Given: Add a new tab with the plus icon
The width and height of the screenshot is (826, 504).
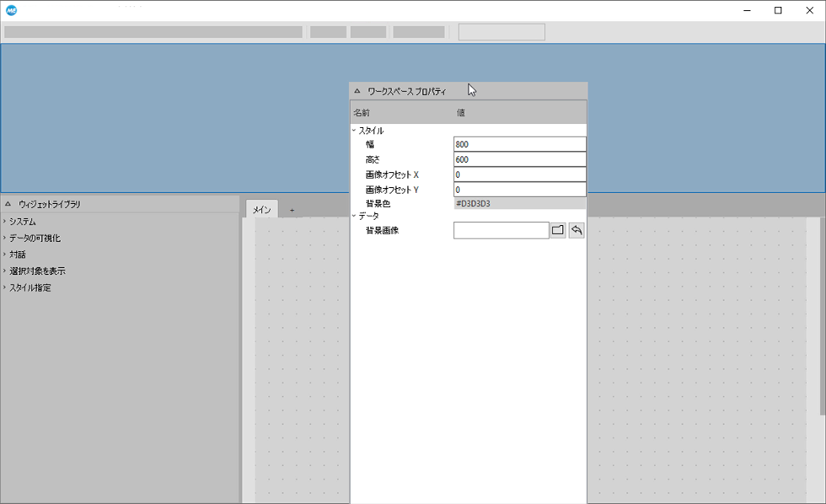Looking at the screenshot, I should click(292, 210).
